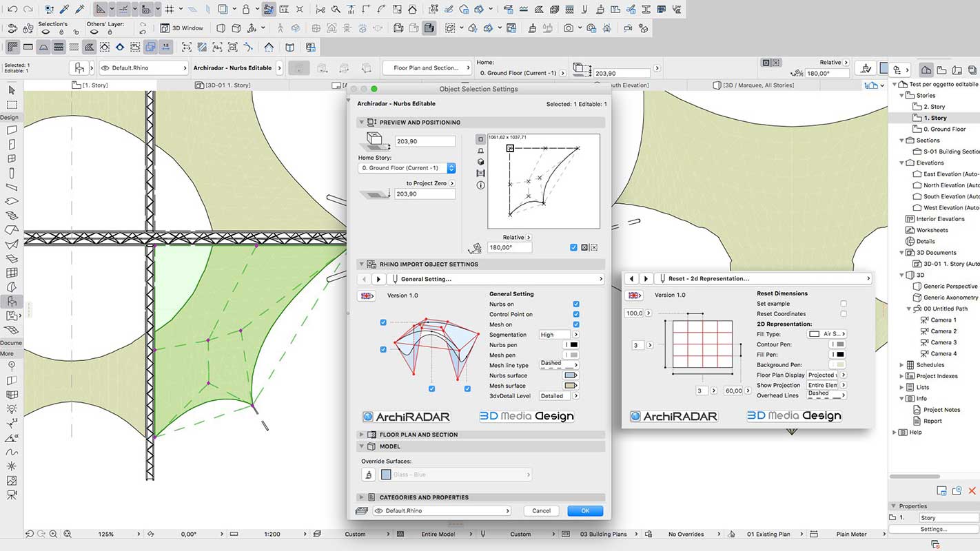Switch to the 3D / Marquee, All Stories tab

click(x=753, y=85)
